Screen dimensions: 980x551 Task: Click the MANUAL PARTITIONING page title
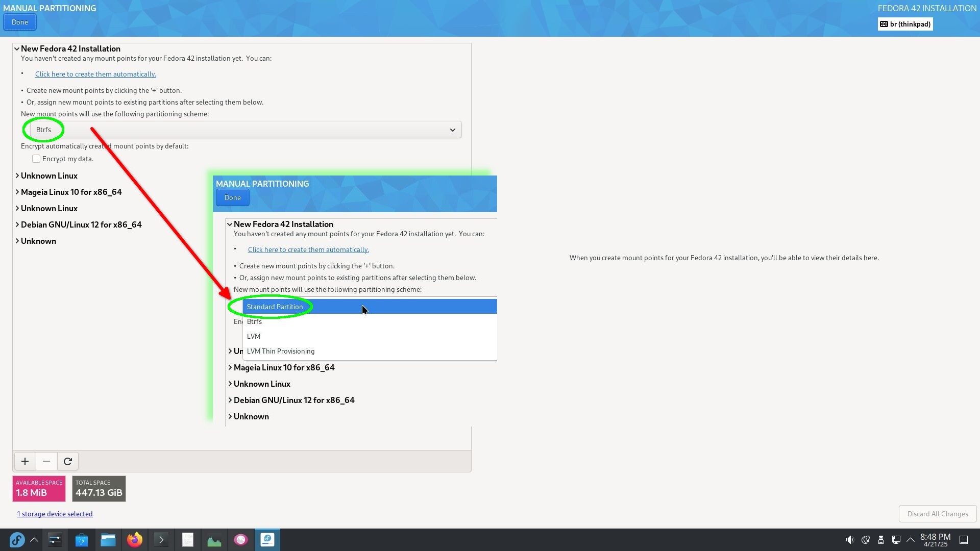(x=50, y=8)
